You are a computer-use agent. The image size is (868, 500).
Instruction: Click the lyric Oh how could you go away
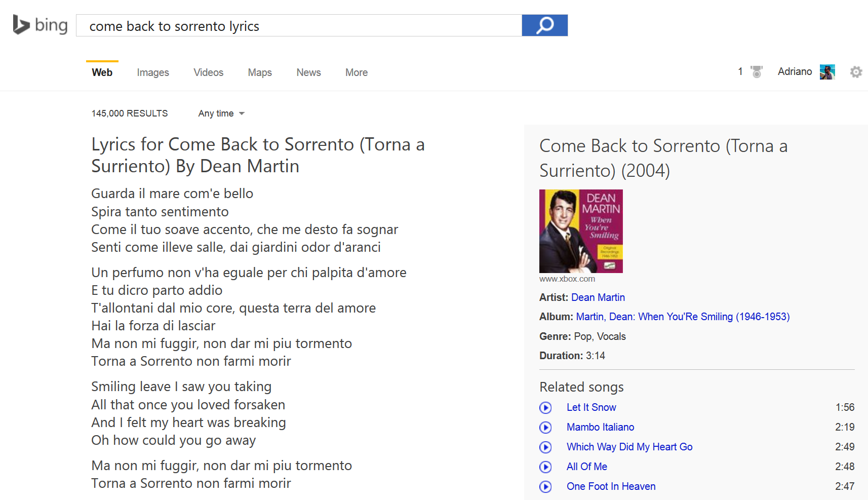pos(173,440)
